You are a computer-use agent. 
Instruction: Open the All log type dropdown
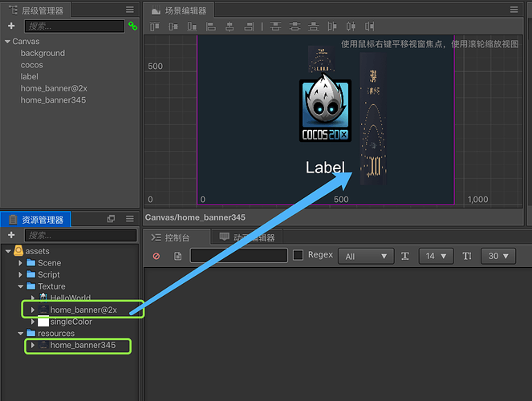366,257
